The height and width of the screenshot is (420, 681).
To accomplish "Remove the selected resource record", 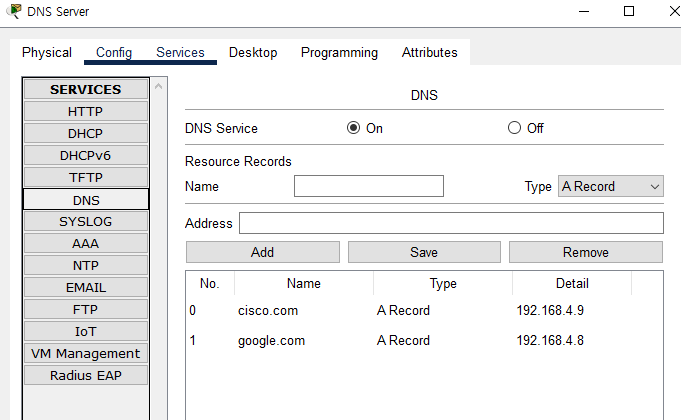I will pyautogui.click(x=586, y=252).
